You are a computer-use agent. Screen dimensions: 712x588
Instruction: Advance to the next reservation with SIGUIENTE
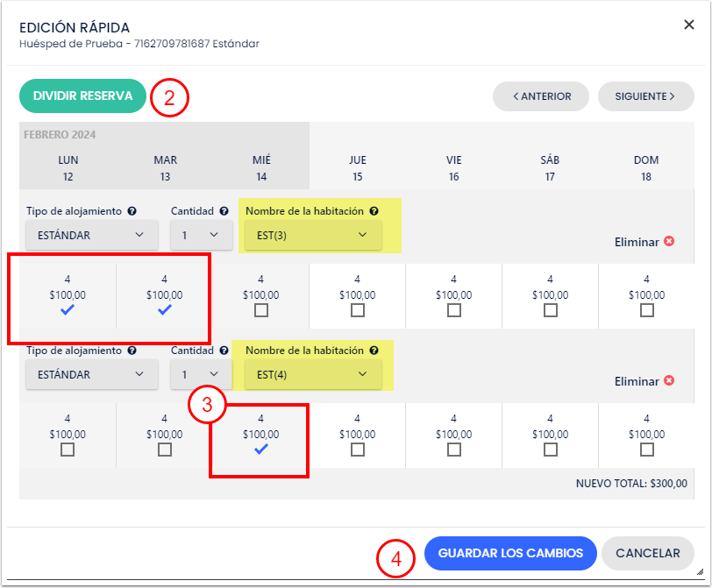[645, 96]
